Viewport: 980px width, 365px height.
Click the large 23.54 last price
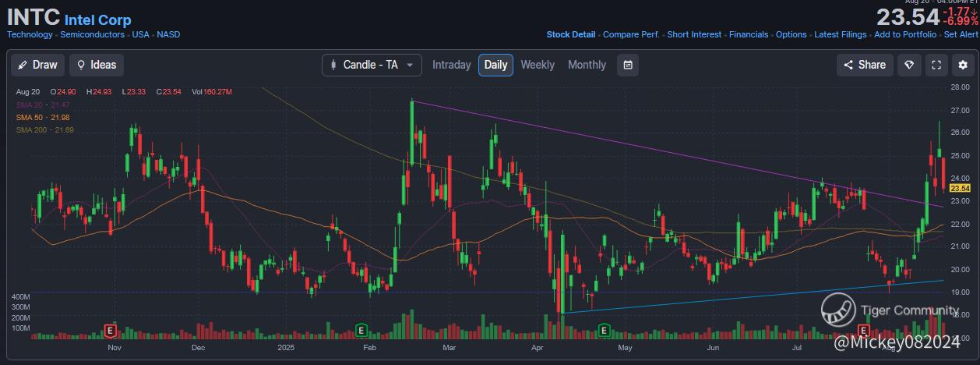click(x=908, y=17)
